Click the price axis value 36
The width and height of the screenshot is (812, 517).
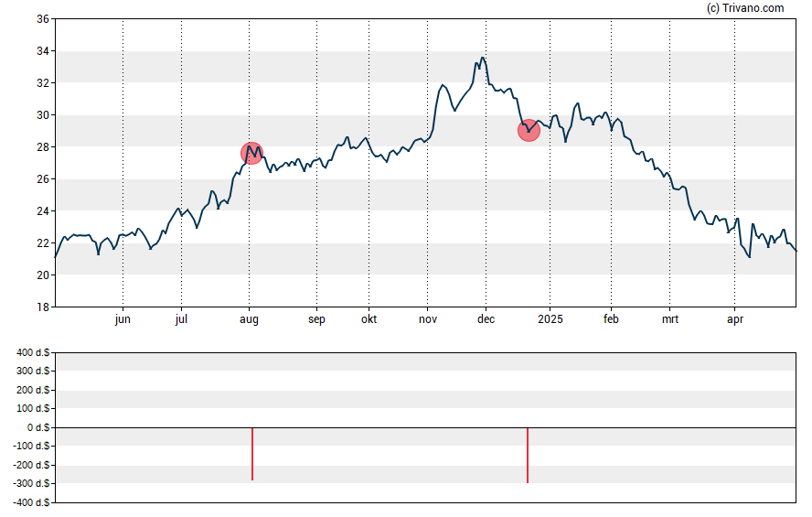pos(43,19)
